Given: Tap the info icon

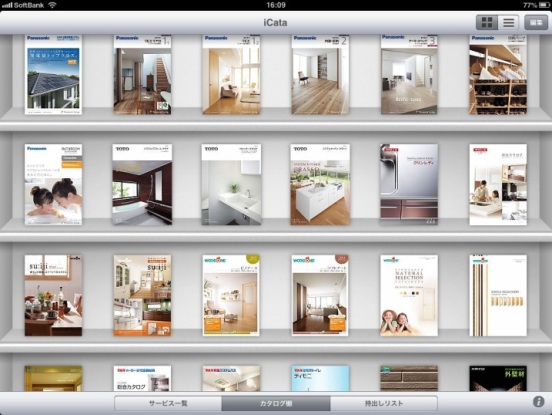Looking at the screenshot, I should click(538, 402).
